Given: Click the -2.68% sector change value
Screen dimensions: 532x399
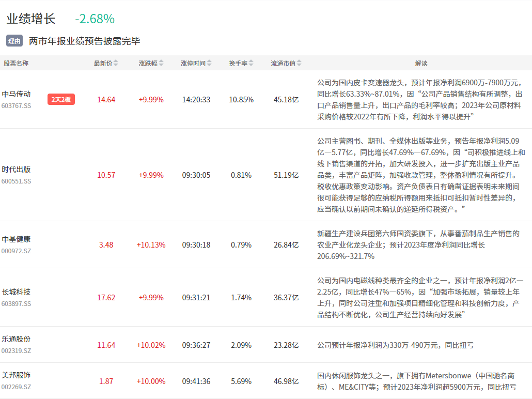Looking at the screenshot, I should point(95,19).
